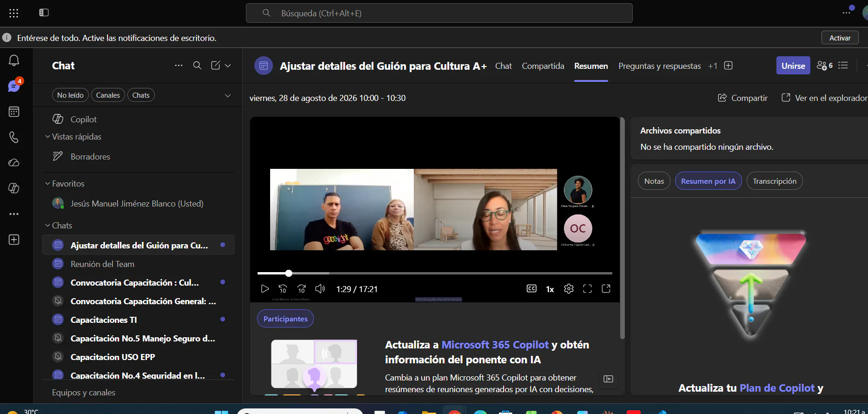The height and width of the screenshot is (414, 868).
Task: Open Copilot in the left rail
Action: point(14,188)
